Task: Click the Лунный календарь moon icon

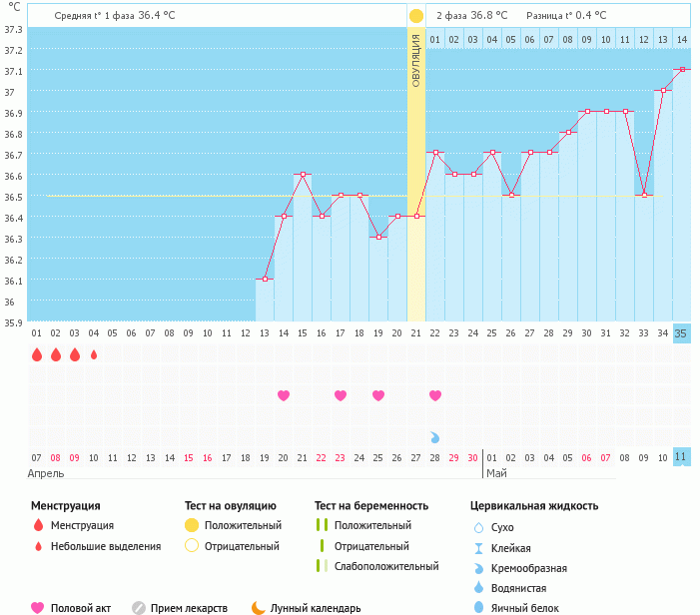Action: (x=259, y=607)
